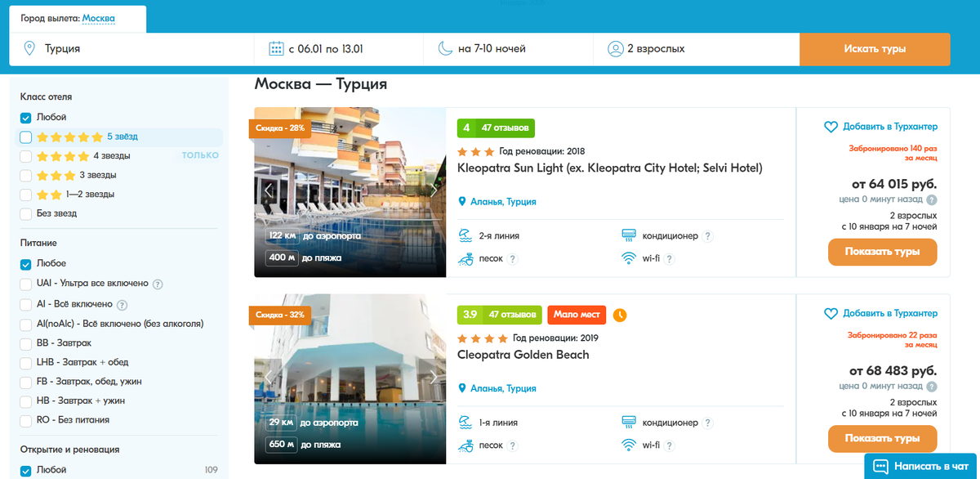980x479 pixels.
Task: Click the Скидка - 32% discount label
Action: [280, 315]
